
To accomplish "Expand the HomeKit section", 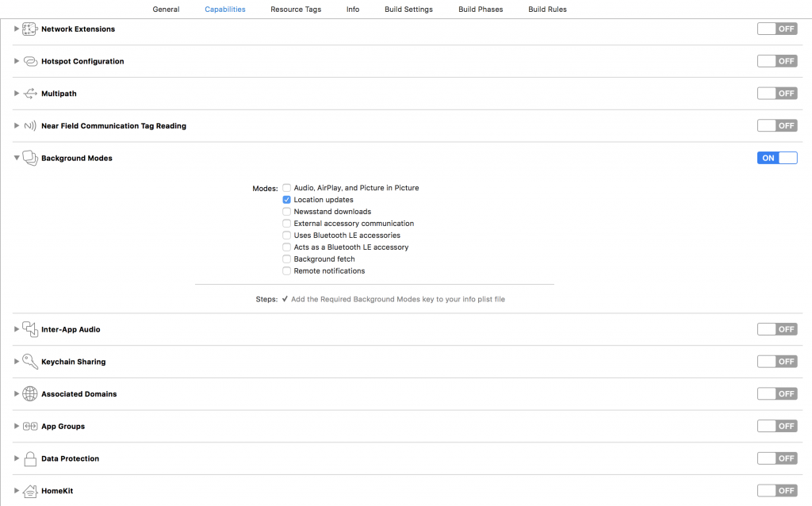I will [x=16, y=490].
